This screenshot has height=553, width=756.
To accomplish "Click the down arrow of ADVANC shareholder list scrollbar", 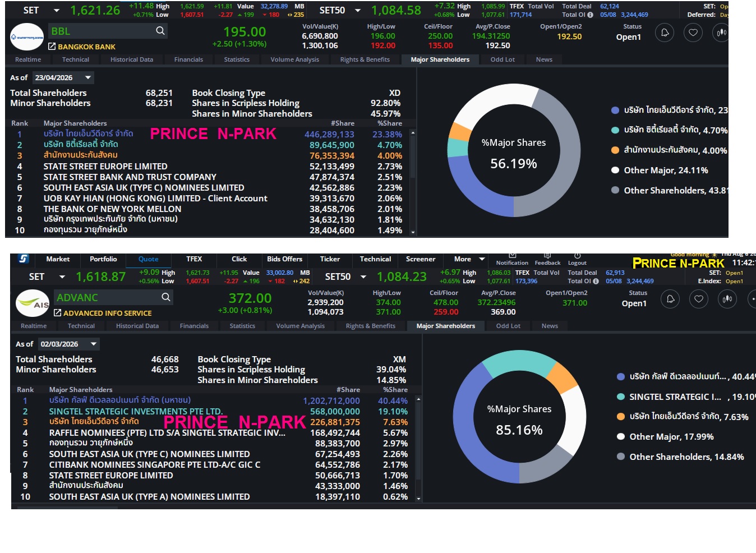I will click(x=418, y=498).
